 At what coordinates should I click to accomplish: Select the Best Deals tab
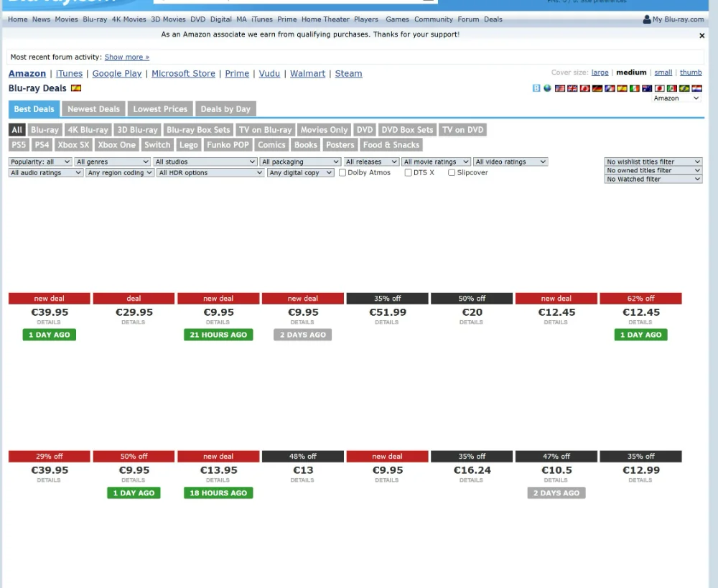pos(34,109)
